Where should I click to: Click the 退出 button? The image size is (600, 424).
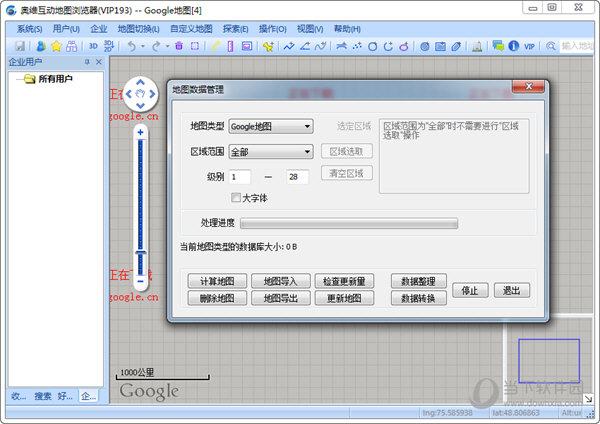[x=512, y=290]
